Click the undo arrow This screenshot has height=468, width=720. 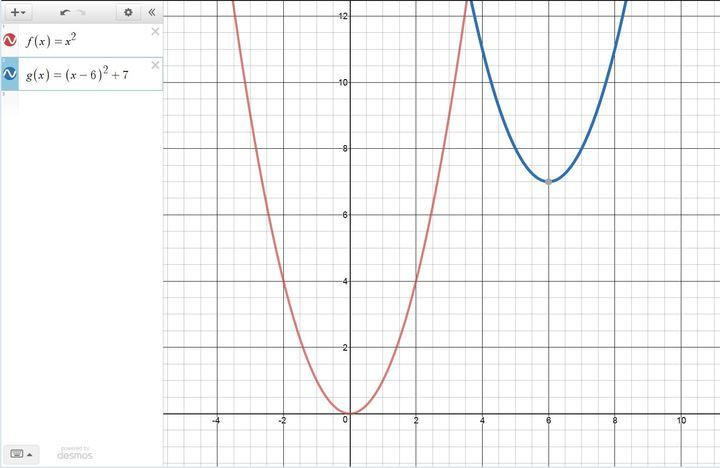coord(65,12)
